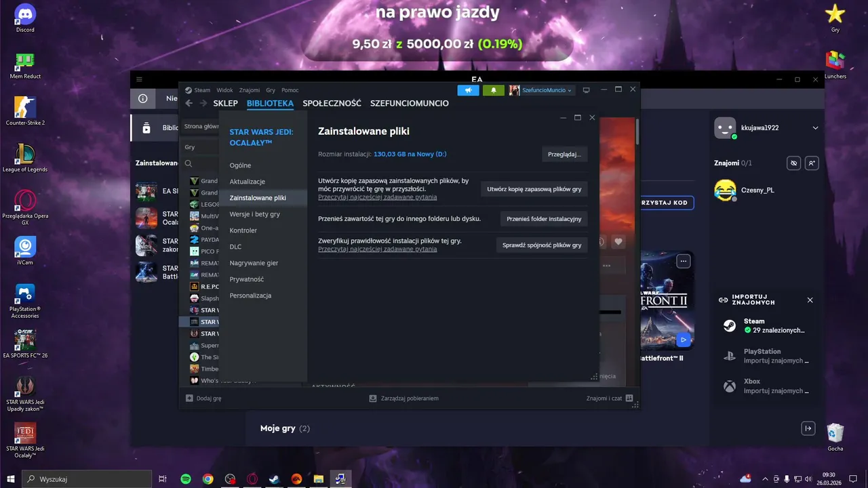
Task: Open iVCam desktop shortcut
Action: point(25,250)
